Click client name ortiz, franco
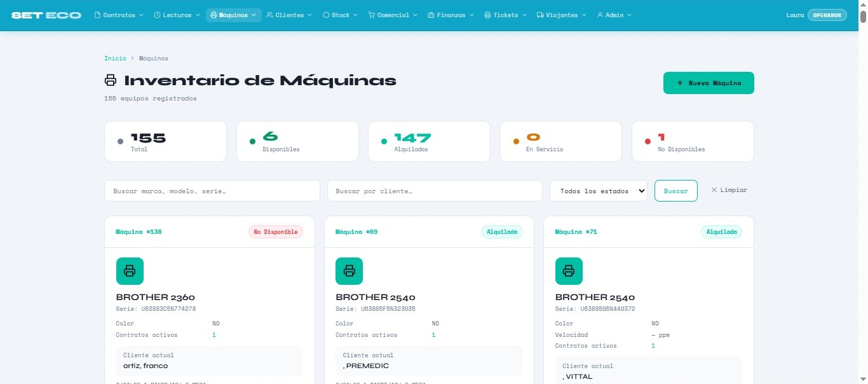Screen dimensions: 868x384 (146, 366)
